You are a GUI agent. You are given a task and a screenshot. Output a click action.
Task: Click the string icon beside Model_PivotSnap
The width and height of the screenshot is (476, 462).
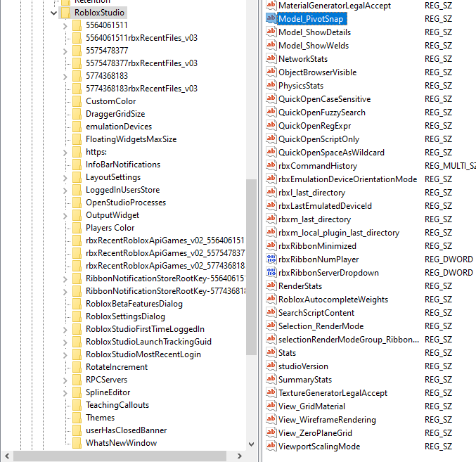[271, 18]
